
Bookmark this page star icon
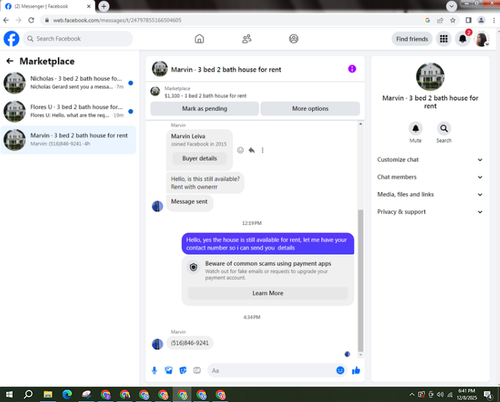click(x=453, y=20)
